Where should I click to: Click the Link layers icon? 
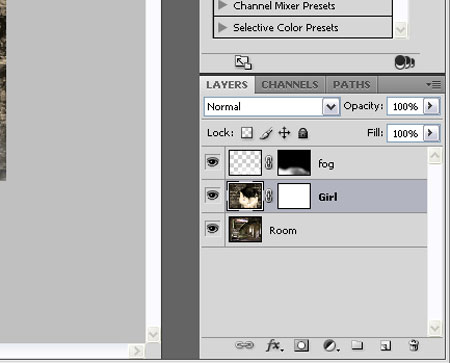click(244, 345)
